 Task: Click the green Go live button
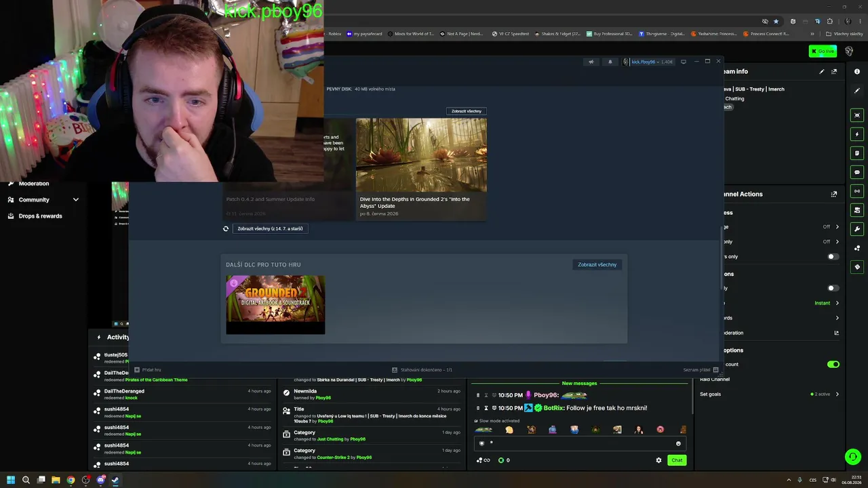(x=823, y=52)
